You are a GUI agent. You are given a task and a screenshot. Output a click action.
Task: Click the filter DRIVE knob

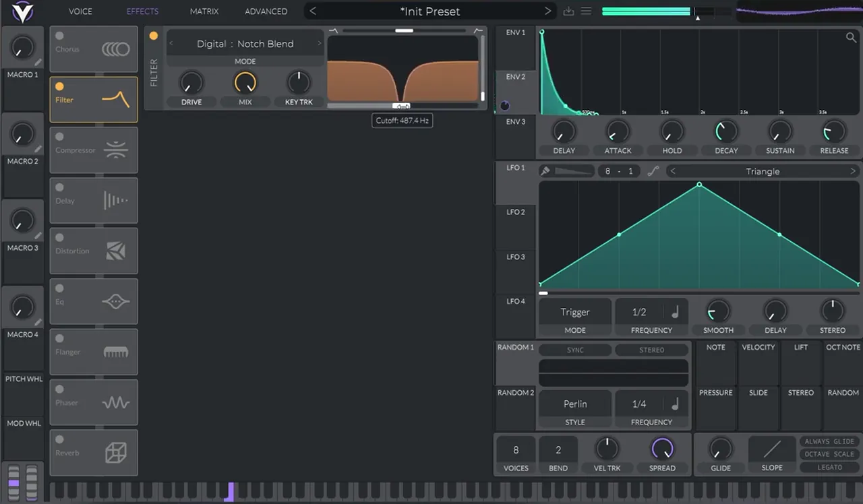(x=191, y=83)
